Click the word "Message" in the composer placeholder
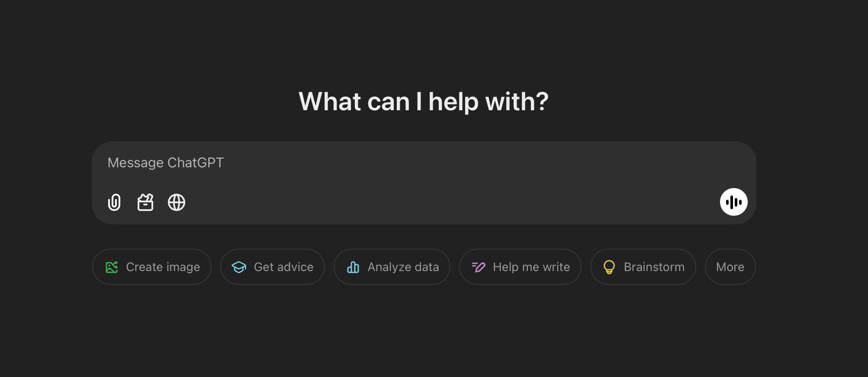 (135, 163)
